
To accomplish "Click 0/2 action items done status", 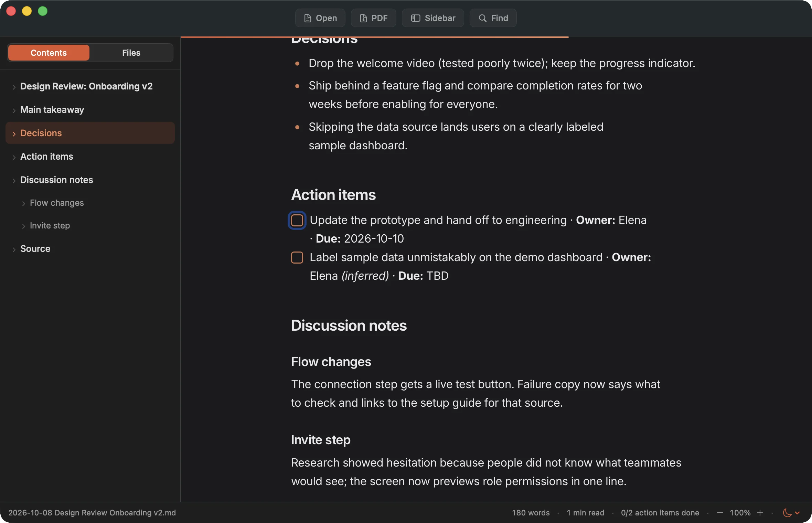I will pyautogui.click(x=660, y=513).
